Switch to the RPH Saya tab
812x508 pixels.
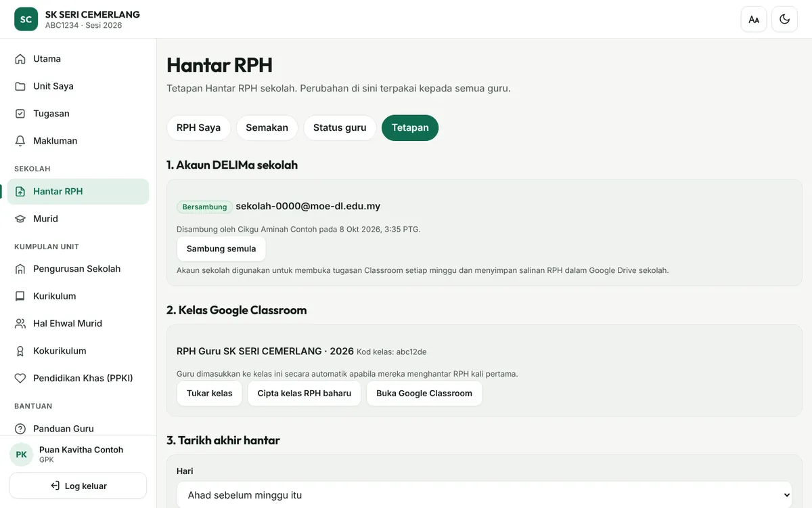(x=199, y=127)
